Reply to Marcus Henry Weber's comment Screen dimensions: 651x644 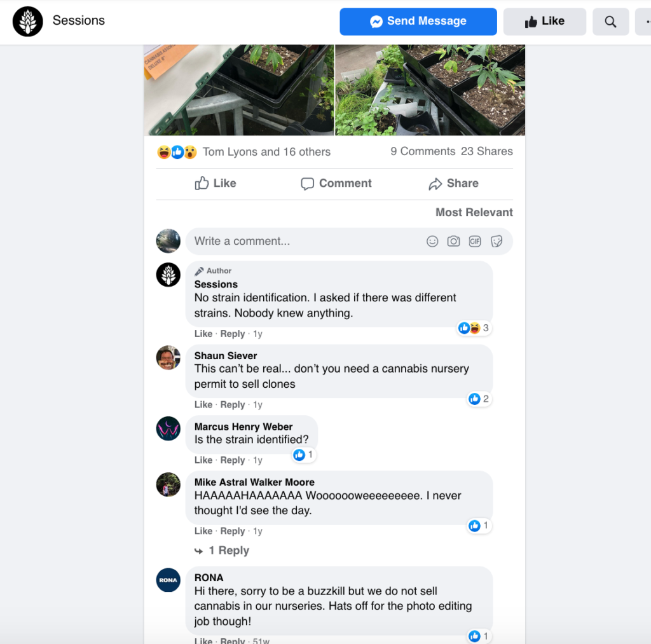[233, 460]
